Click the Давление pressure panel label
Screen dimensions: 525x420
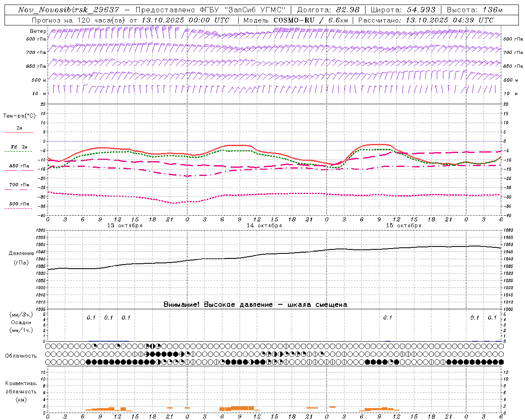point(21,253)
